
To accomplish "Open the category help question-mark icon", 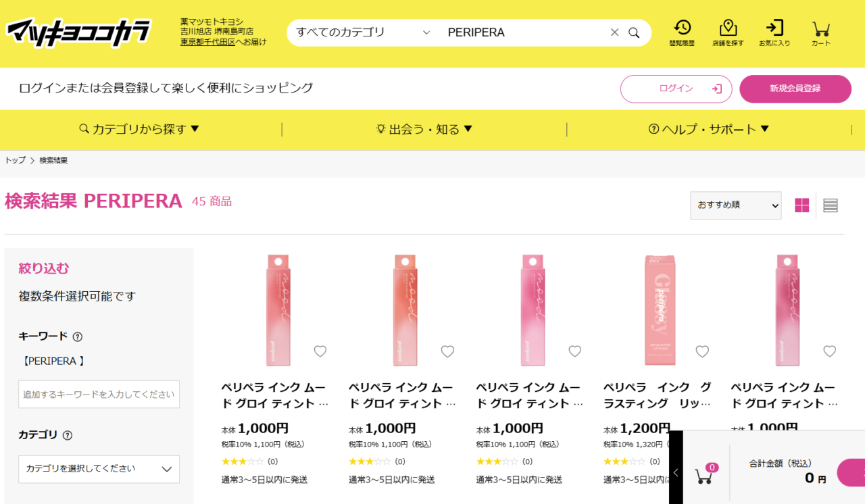I will [68, 436].
